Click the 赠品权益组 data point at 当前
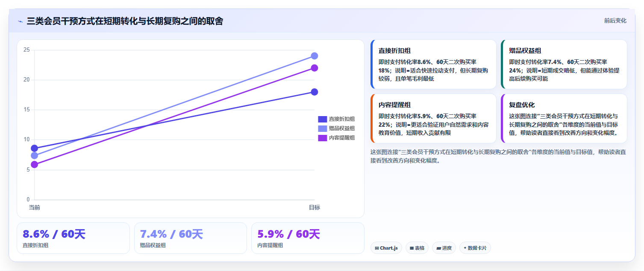Image resolution: width=644 pixels, height=271 pixels. point(34,155)
